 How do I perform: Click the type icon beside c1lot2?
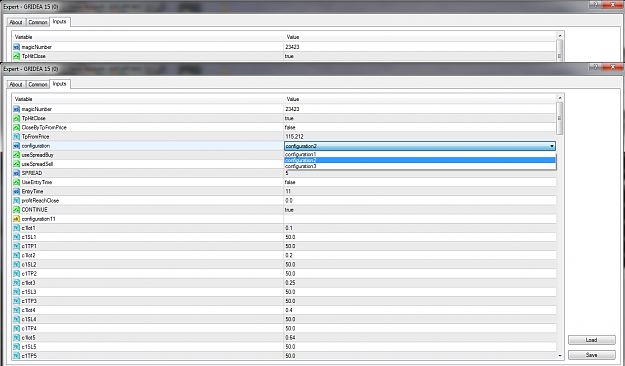pyautogui.click(x=16, y=256)
